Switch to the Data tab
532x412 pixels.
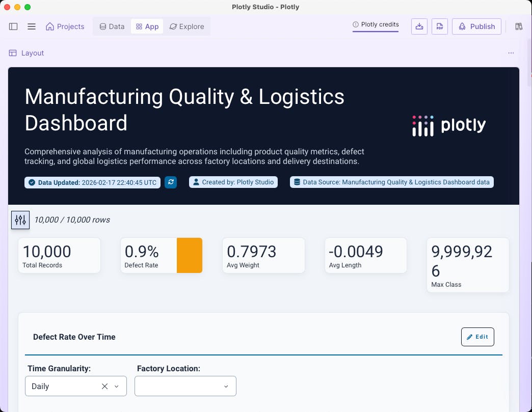[112, 26]
